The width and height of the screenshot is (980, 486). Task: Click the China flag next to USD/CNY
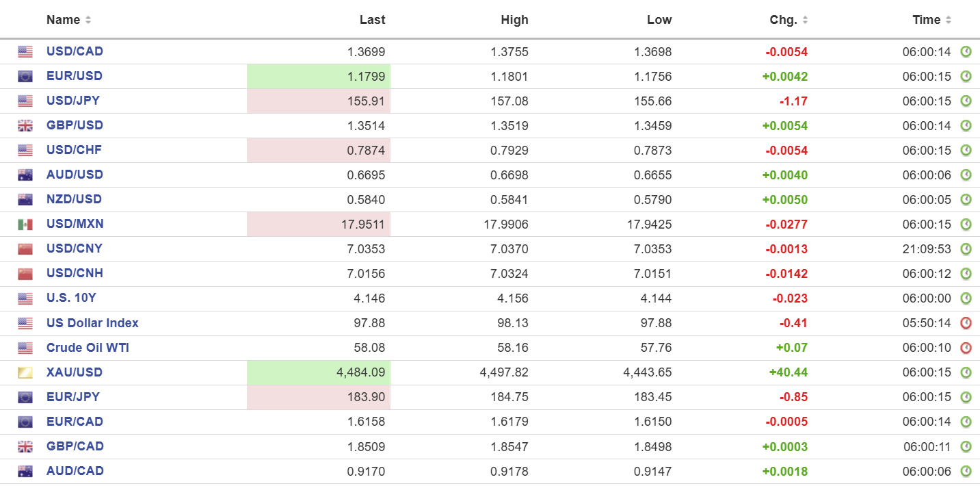point(25,249)
